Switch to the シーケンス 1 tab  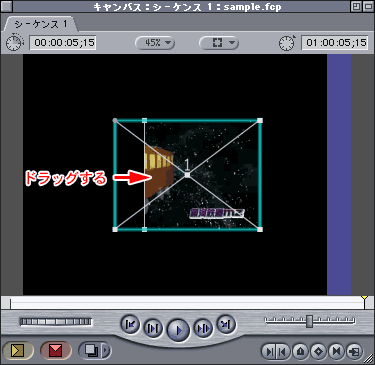41,24
